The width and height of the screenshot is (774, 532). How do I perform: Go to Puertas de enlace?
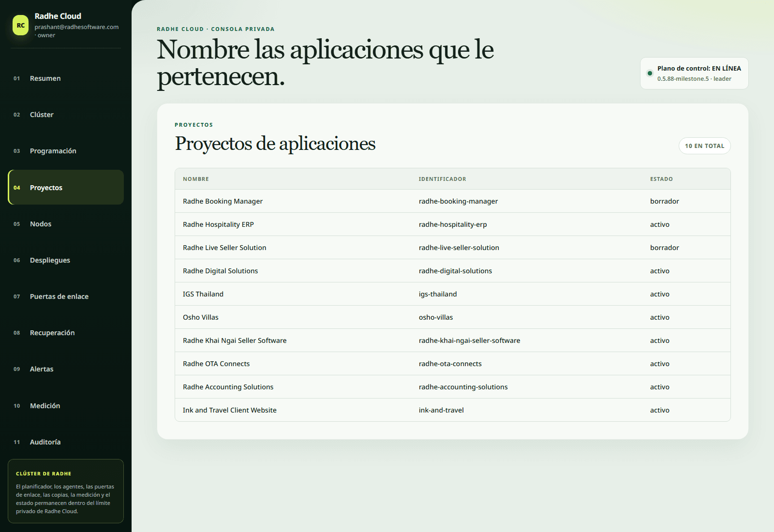[x=66, y=296]
